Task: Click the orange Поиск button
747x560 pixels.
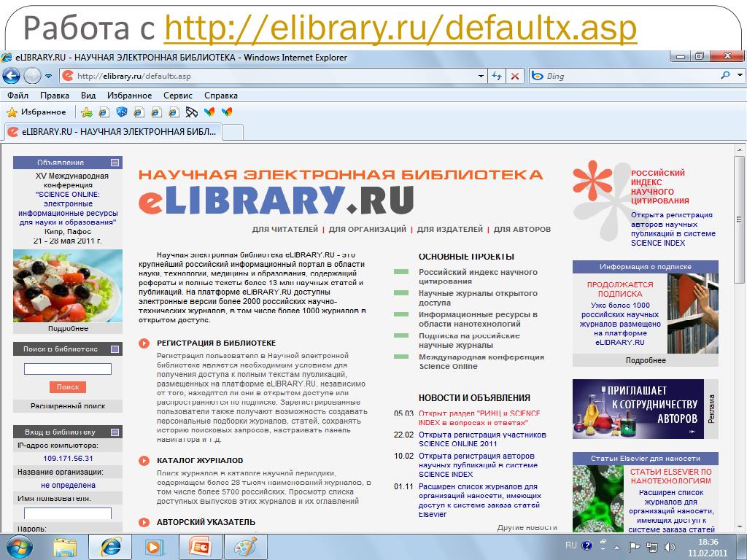Action: 68,386
